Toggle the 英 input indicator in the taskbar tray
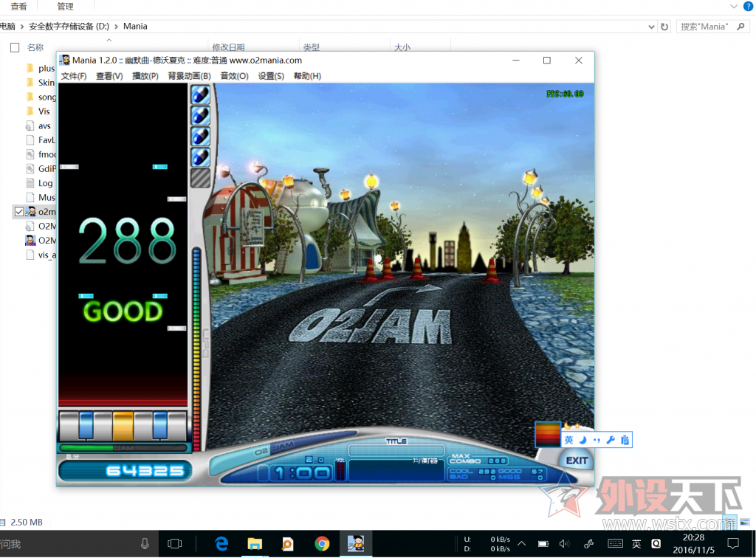Screen dimensions: 756x558 [x=636, y=544]
